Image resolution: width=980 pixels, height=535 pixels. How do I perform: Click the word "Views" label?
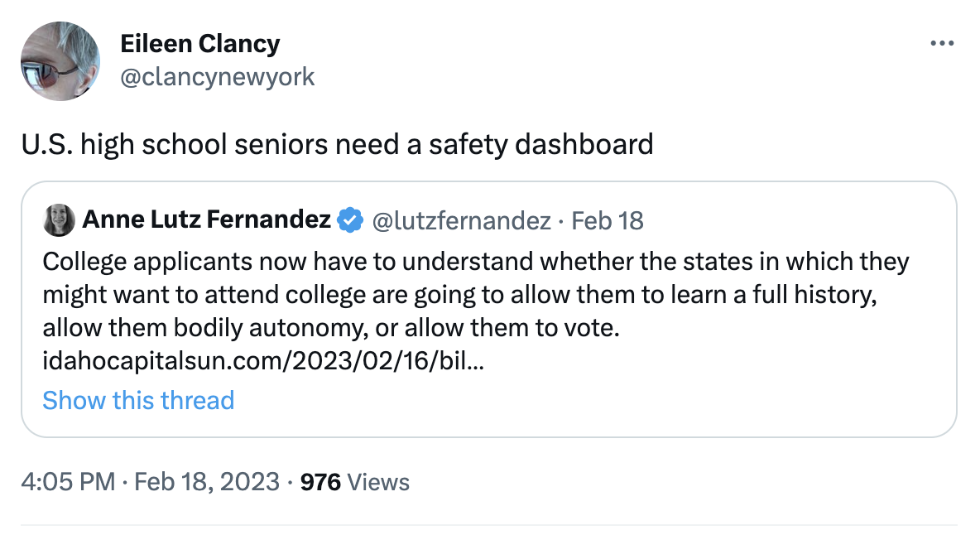pyautogui.click(x=378, y=482)
